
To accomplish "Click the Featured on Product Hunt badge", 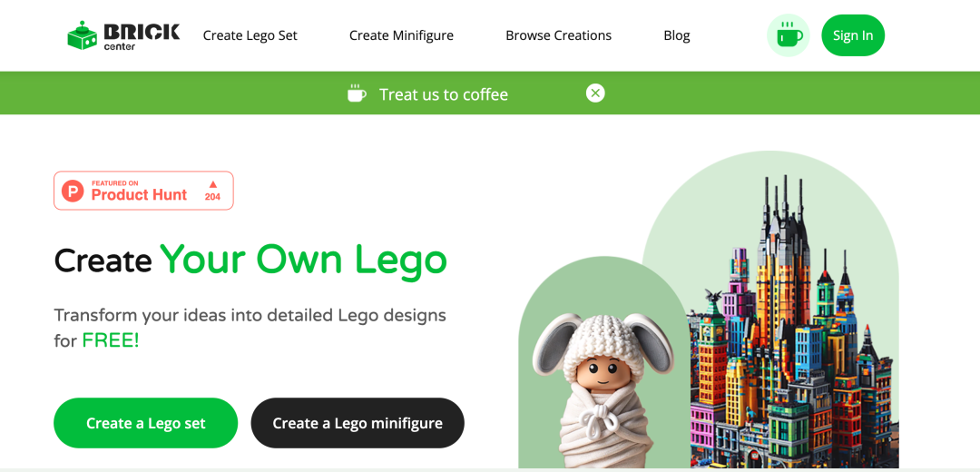I will click(x=143, y=191).
